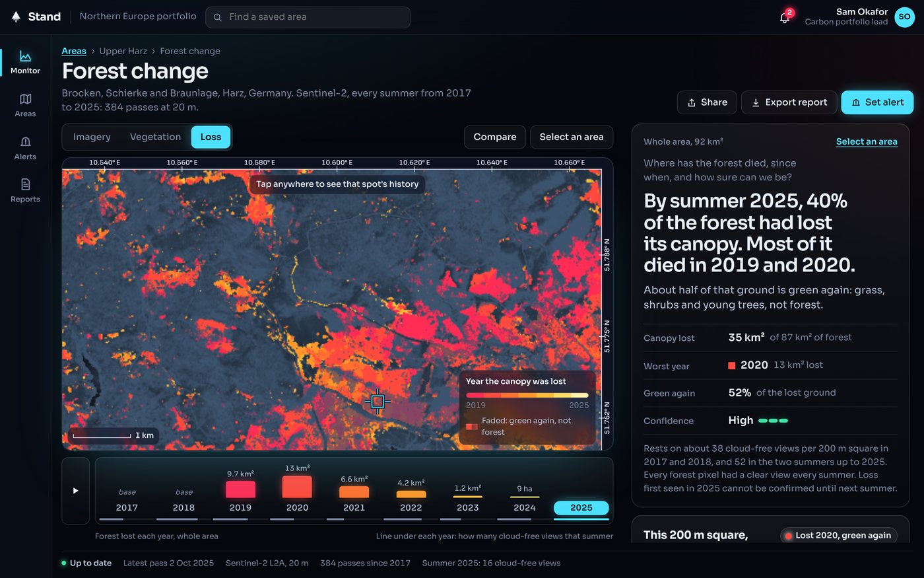Click the Stand tree logo

(x=16, y=17)
